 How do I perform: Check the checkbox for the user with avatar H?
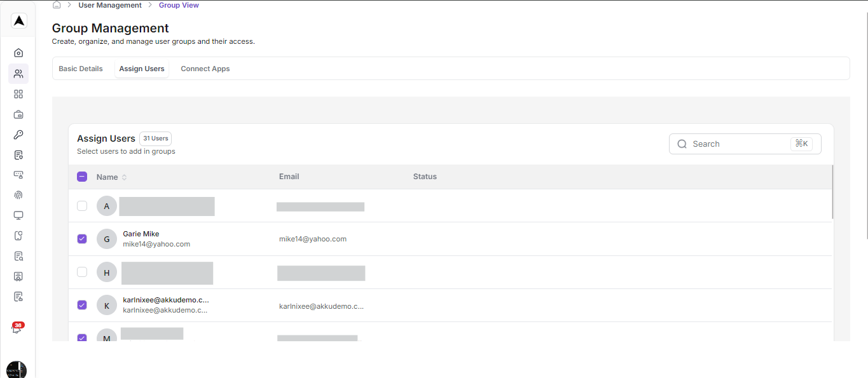tap(81, 271)
